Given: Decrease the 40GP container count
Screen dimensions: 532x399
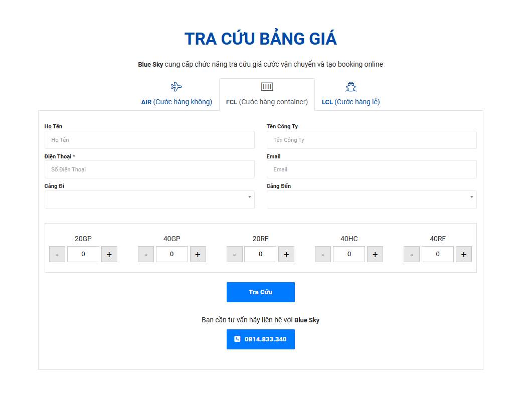Looking at the screenshot, I should point(146,254).
